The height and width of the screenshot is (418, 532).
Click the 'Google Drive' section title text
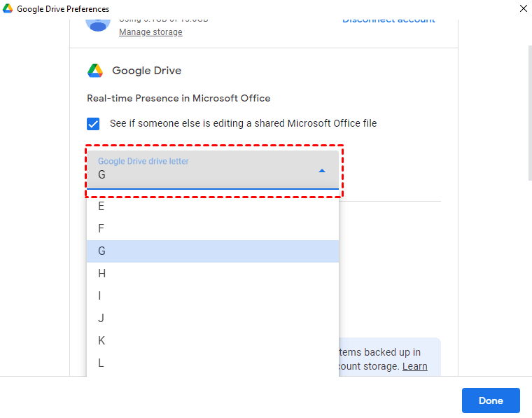click(x=146, y=71)
